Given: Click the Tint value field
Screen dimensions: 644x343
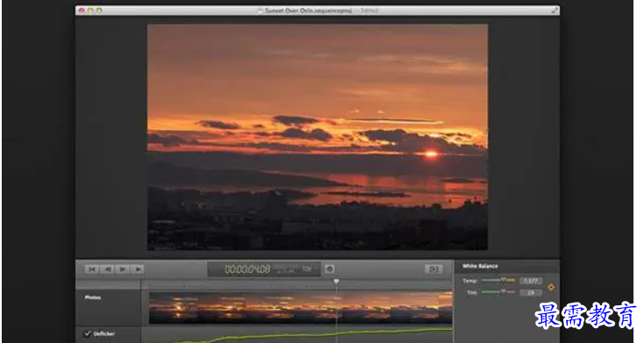Looking at the screenshot, I should click(x=531, y=292).
